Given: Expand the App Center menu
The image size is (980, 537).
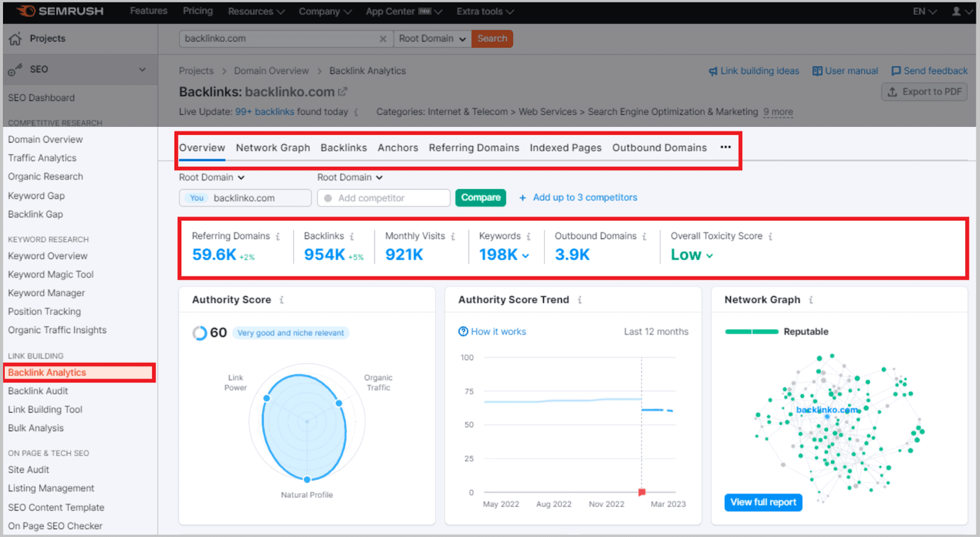Looking at the screenshot, I should coord(404,11).
